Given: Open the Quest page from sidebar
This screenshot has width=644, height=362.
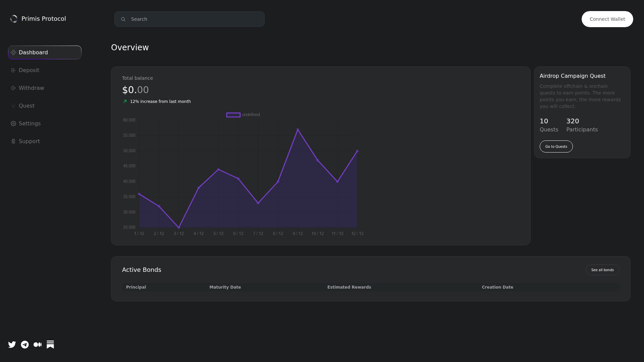Looking at the screenshot, I should click(x=27, y=106).
